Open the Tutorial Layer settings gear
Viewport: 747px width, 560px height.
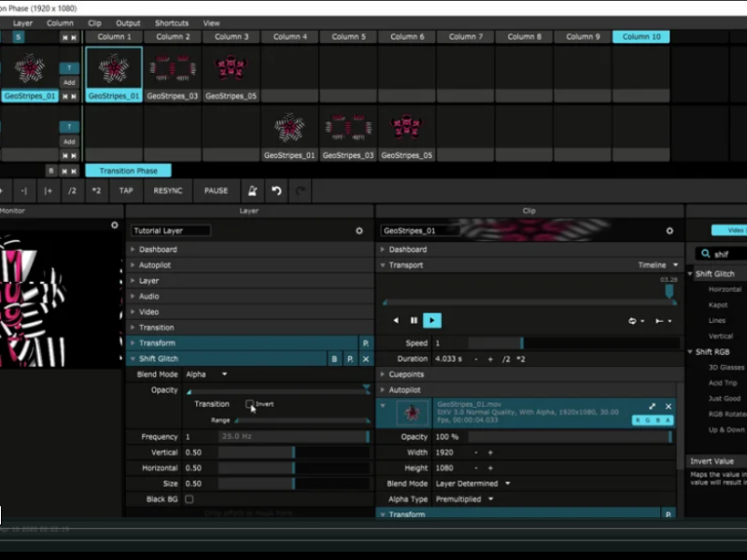tap(359, 231)
